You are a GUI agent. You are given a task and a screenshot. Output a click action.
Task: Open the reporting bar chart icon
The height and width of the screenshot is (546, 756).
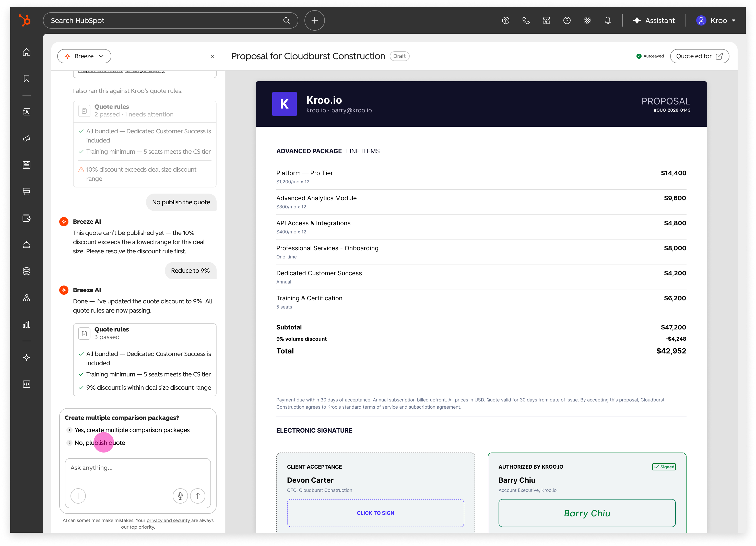pos(27,324)
